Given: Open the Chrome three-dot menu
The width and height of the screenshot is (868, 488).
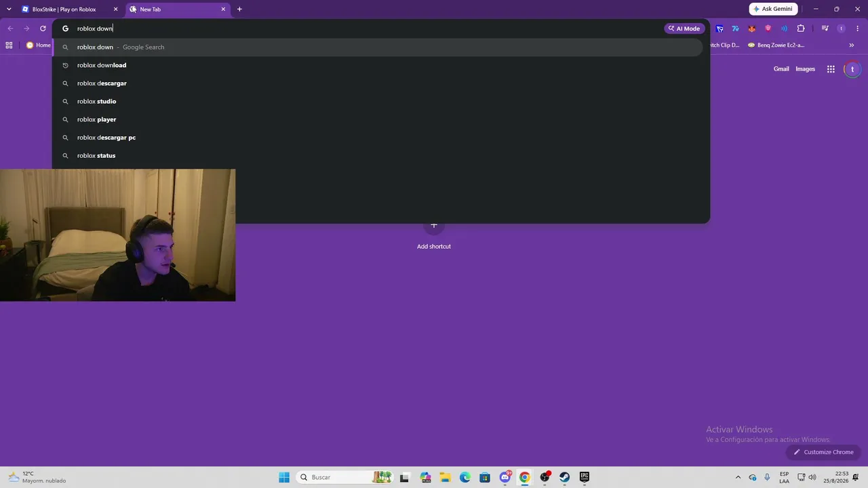Looking at the screenshot, I should (858, 28).
